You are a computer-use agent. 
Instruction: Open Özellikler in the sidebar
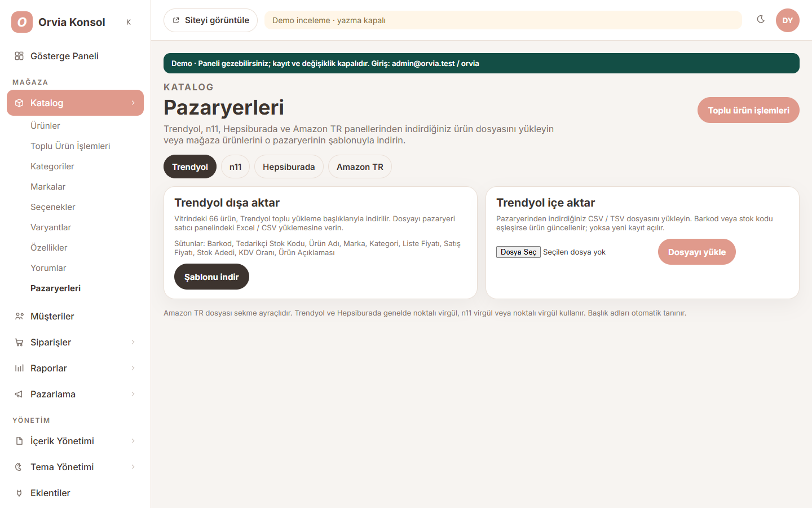(x=49, y=247)
